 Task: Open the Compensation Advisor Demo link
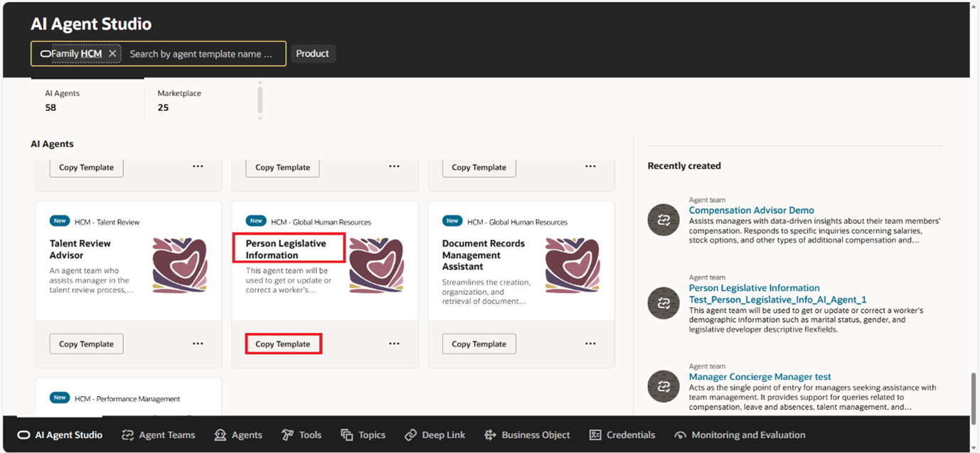751,210
